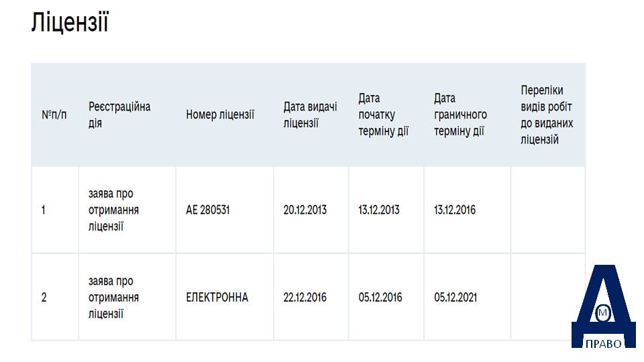
Task: Click expiry date 05.12.2021
Action: coord(455,297)
